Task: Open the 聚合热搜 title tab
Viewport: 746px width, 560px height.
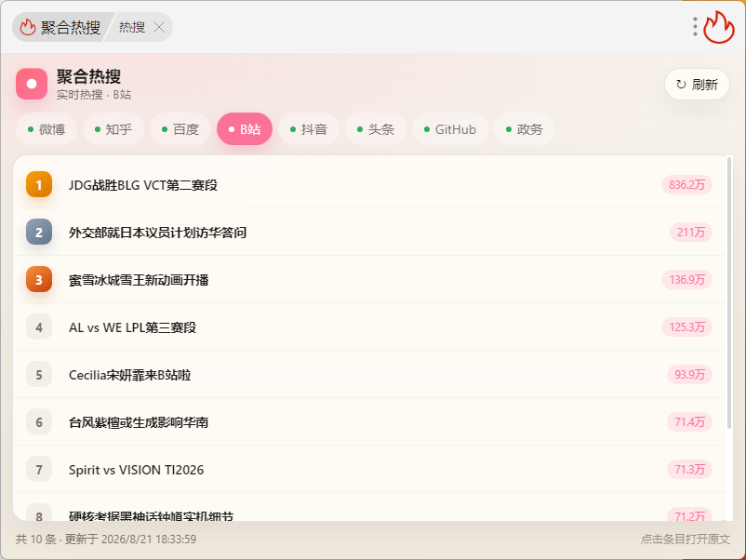Action: click(60, 27)
